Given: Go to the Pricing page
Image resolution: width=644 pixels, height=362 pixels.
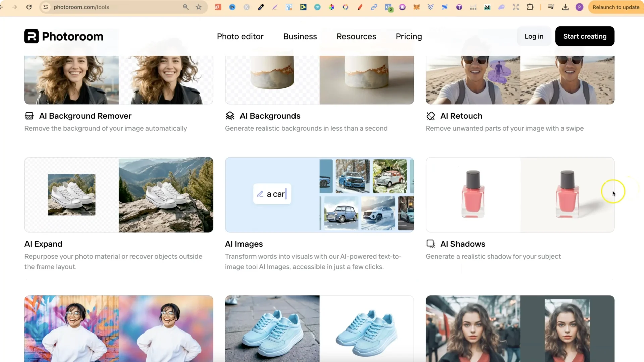Looking at the screenshot, I should point(409,36).
